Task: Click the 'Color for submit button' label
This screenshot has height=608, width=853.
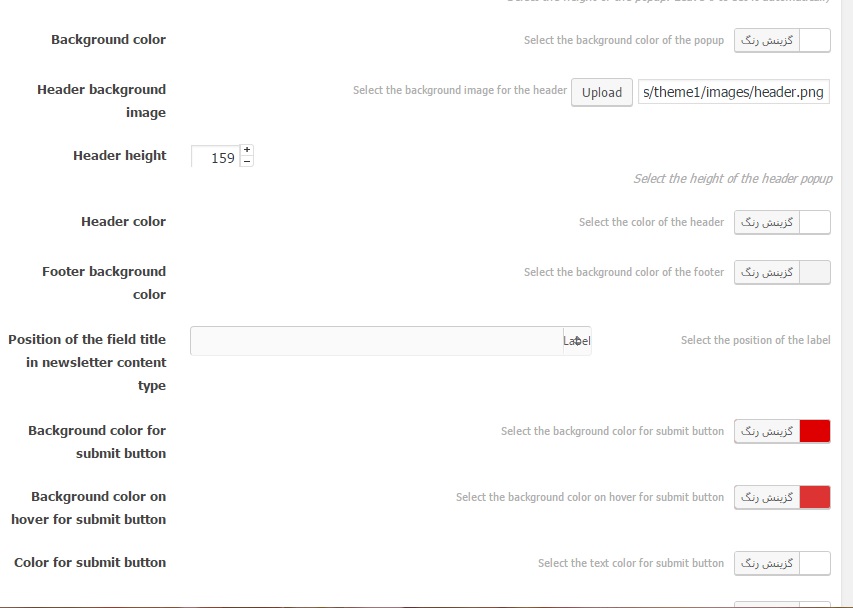Action: (x=90, y=563)
